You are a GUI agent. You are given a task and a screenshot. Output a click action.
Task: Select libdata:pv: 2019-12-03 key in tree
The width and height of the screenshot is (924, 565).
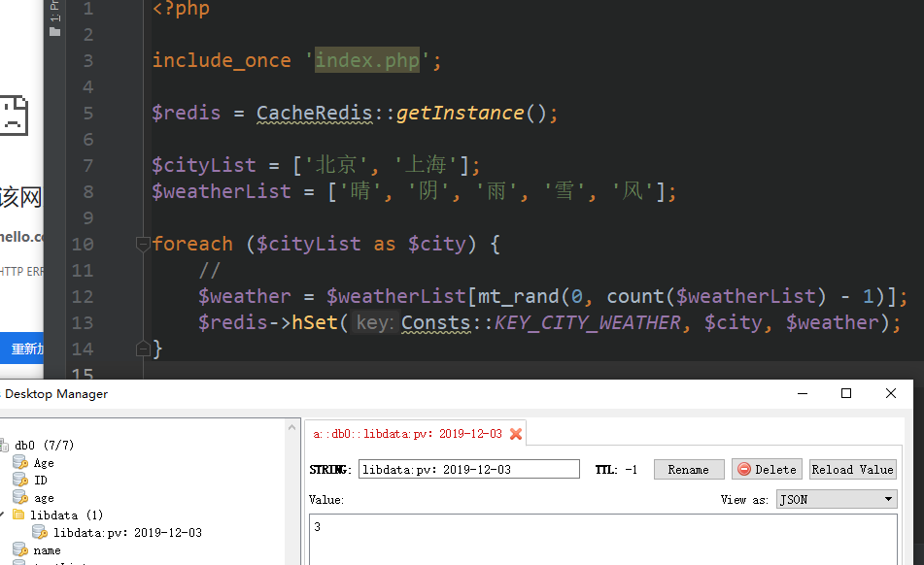click(127, 533)
